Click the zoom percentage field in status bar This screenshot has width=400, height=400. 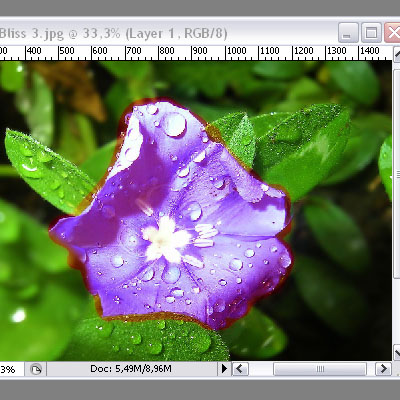(11, 369)
